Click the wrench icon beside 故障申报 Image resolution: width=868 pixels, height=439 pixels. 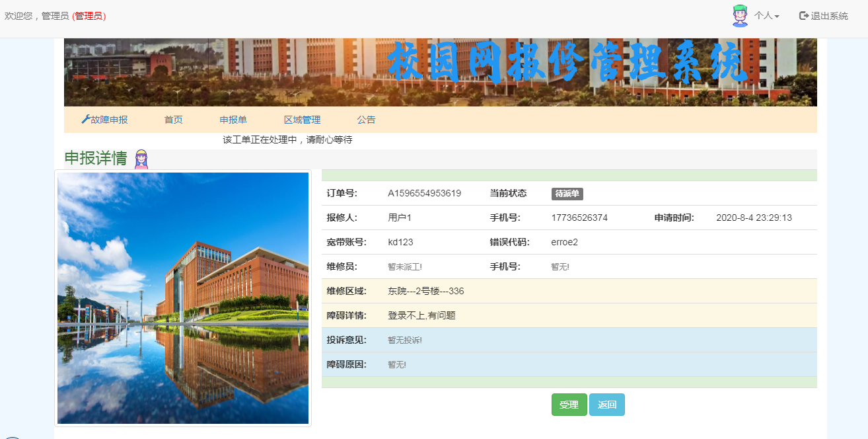pyautogui.click(x=85, y=120)
